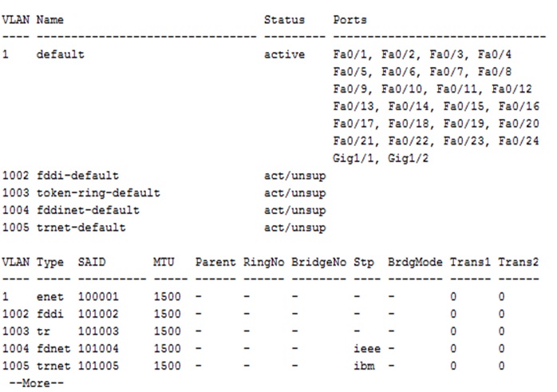Click the ieee Stp value
This screenshot has height=392, width=557.
367,349
